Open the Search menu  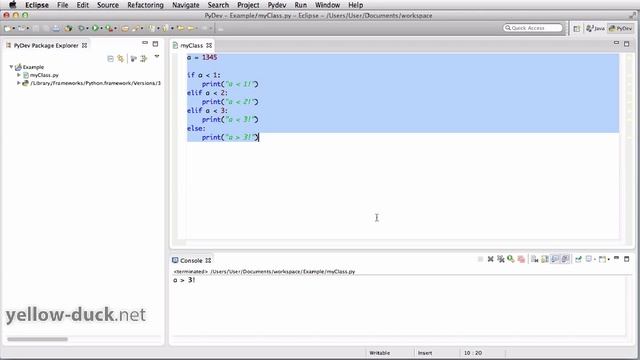(218, 5)
